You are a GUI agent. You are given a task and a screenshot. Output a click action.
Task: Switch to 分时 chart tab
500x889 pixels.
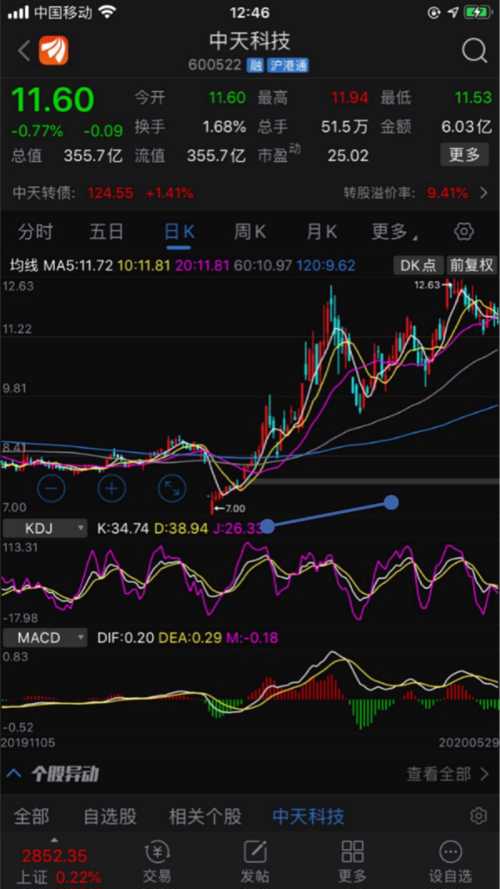(x=35, y=232)
